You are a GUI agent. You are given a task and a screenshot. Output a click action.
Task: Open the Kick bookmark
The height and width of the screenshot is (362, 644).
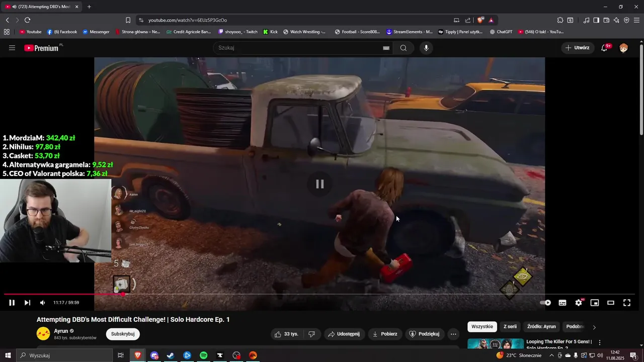[270, 32]
